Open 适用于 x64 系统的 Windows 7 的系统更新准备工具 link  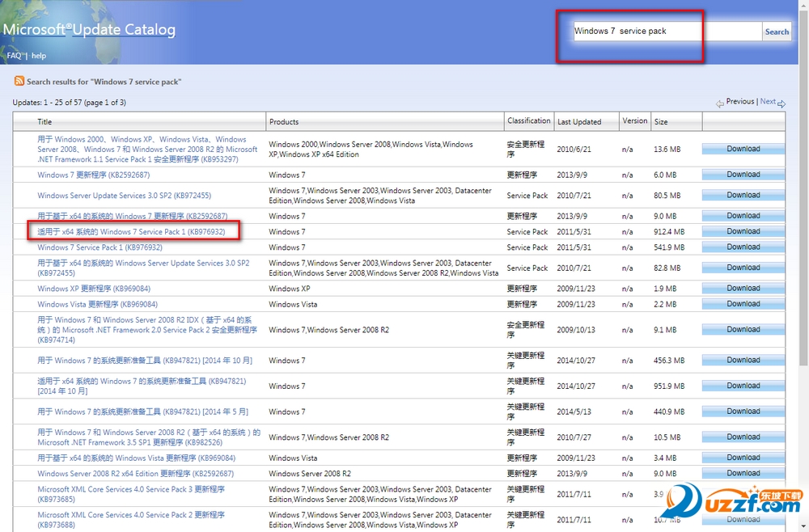point(142,386)
